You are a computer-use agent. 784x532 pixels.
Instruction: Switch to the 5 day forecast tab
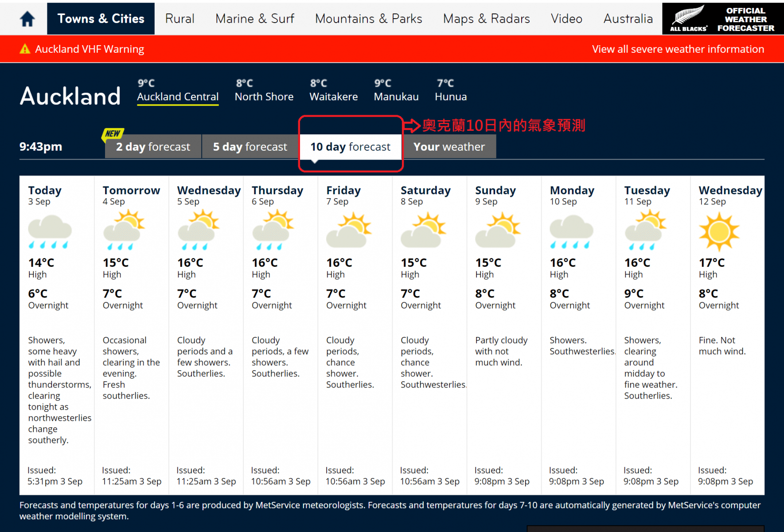click(x=250, y=147)
